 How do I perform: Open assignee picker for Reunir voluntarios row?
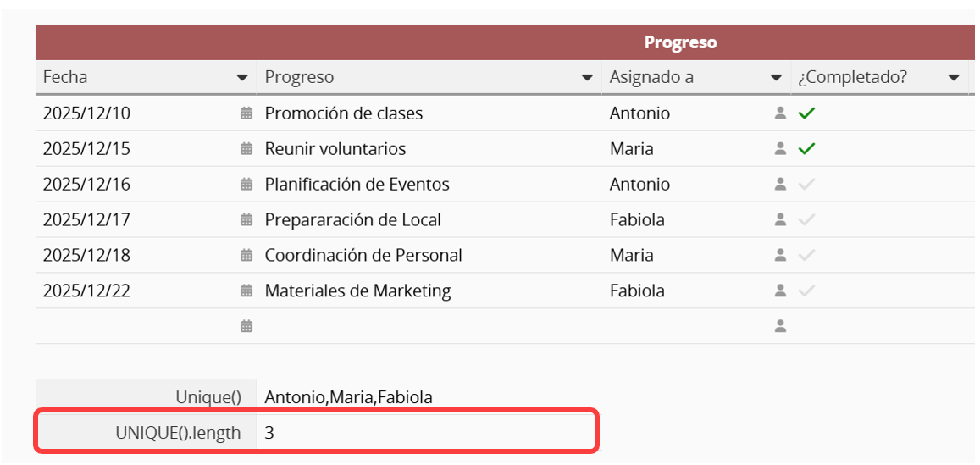click(x=781, y=149)
